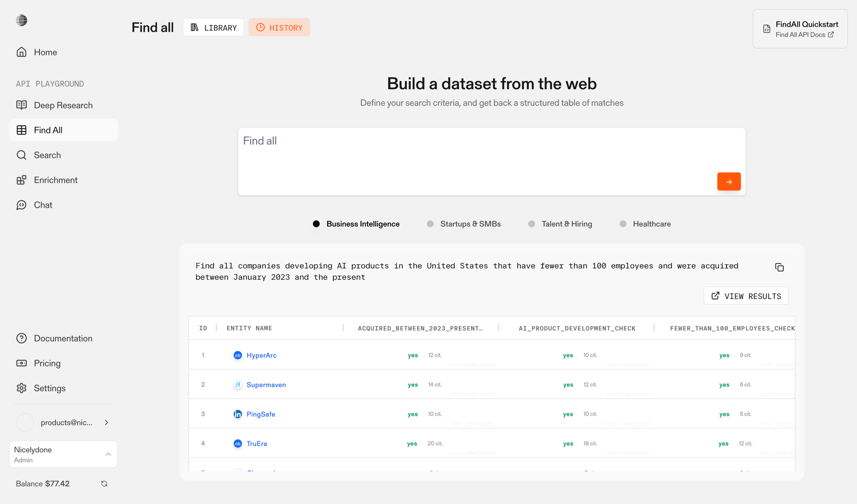This screenshot has height=504, width=857.
Task: Open Settings from the sidebar
Action: pos(63,388)
